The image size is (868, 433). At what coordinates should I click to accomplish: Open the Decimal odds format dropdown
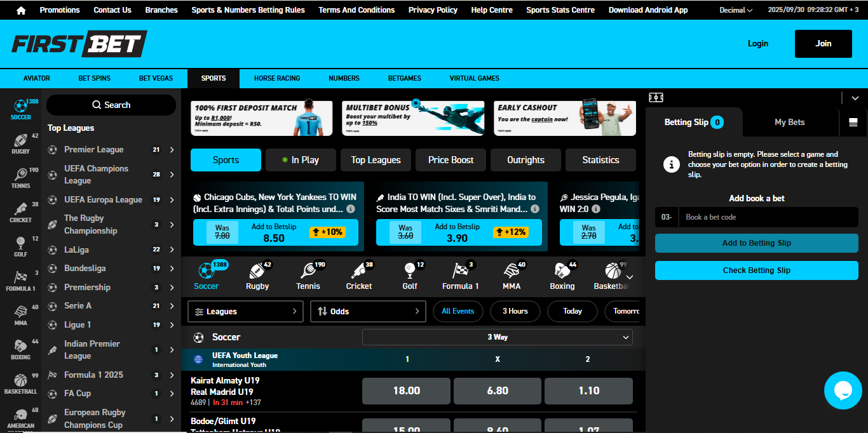(735, 10)
